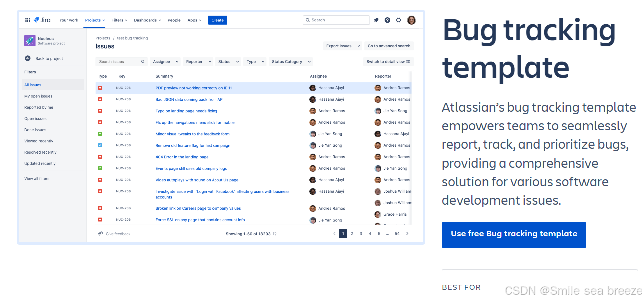Expand the Status Category filter dropdown
644x301 pixels.
pyautogui.click(x=291, y=62)
